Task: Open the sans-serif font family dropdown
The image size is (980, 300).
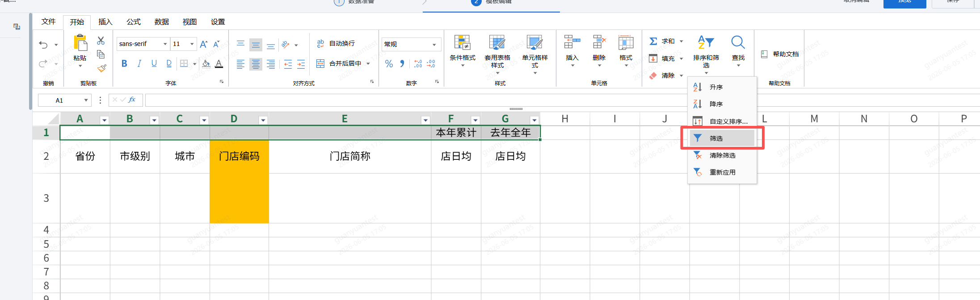Action: pos(165,44)
